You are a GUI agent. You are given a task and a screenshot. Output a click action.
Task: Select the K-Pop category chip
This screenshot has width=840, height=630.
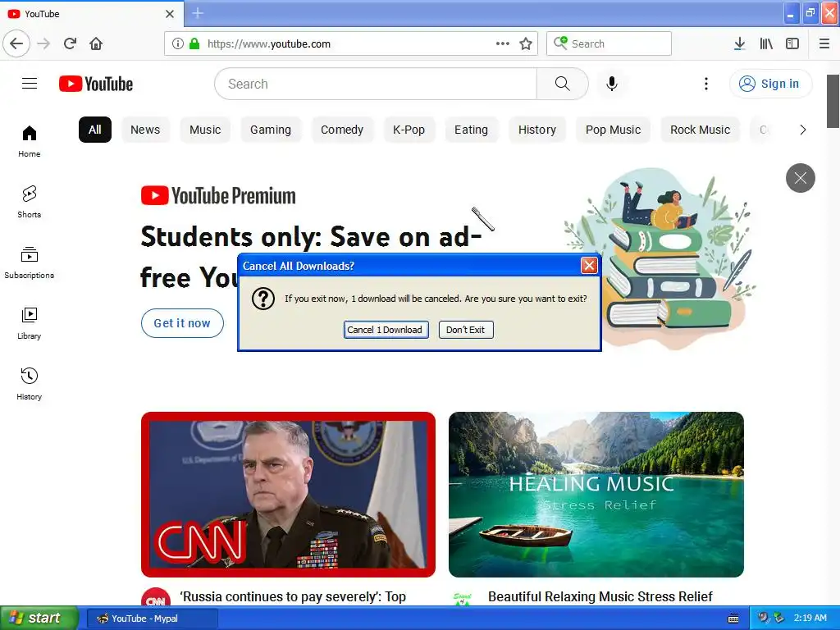(409, 130)
